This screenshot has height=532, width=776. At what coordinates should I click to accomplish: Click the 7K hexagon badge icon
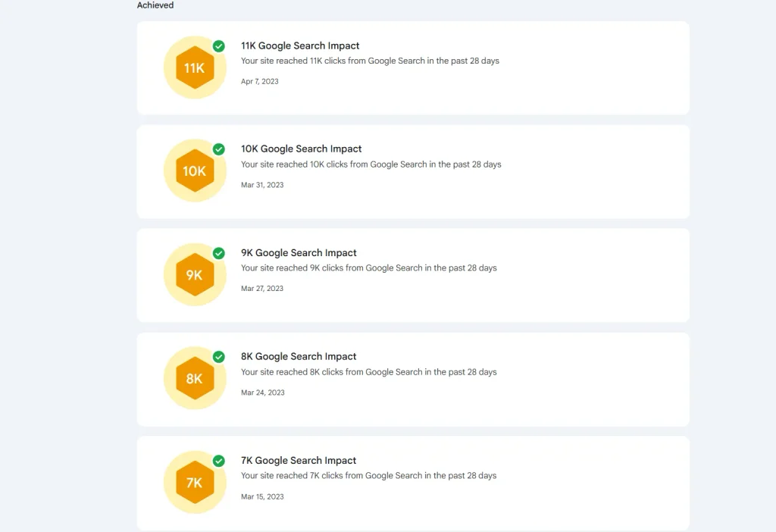pos(195,482)
